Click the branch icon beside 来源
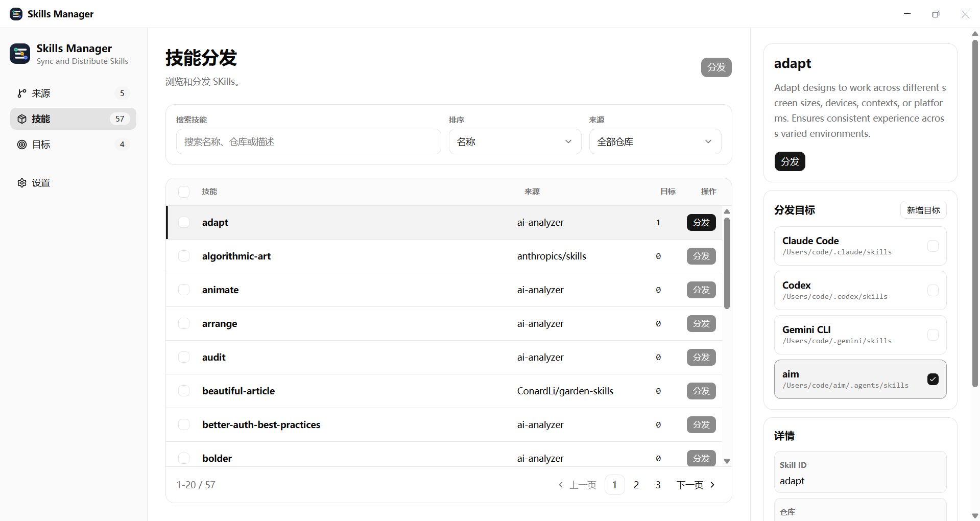980x521 pixels. 22,93
